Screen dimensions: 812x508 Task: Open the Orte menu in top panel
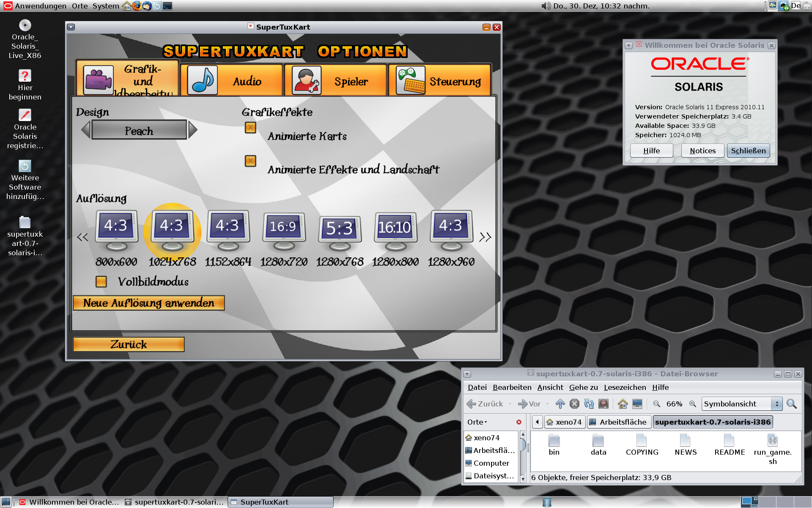[80, 6]
